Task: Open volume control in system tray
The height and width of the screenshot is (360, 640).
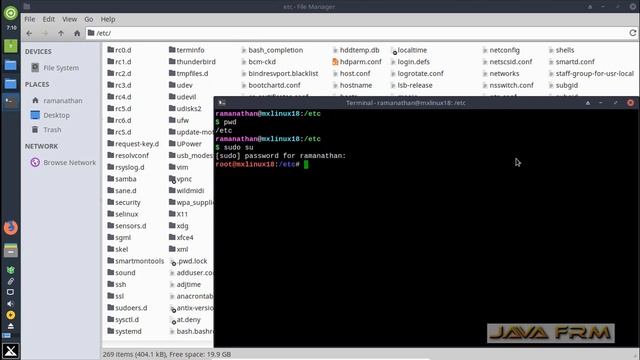Action: [11, 303]
